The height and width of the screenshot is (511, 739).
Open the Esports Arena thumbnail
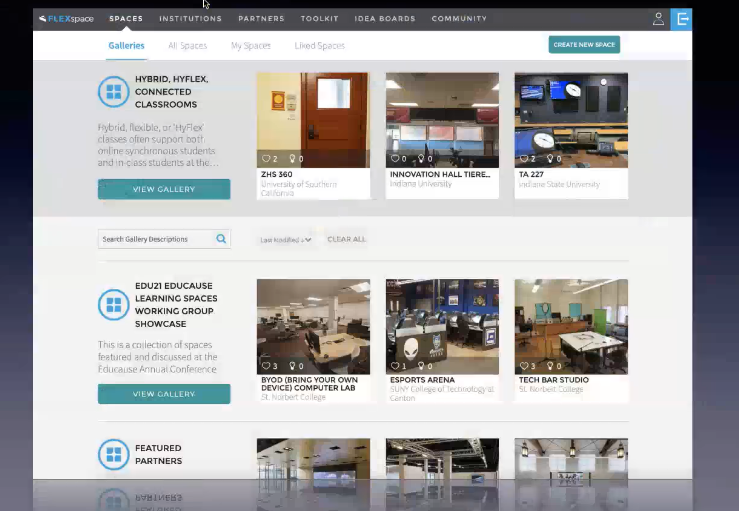442,327
